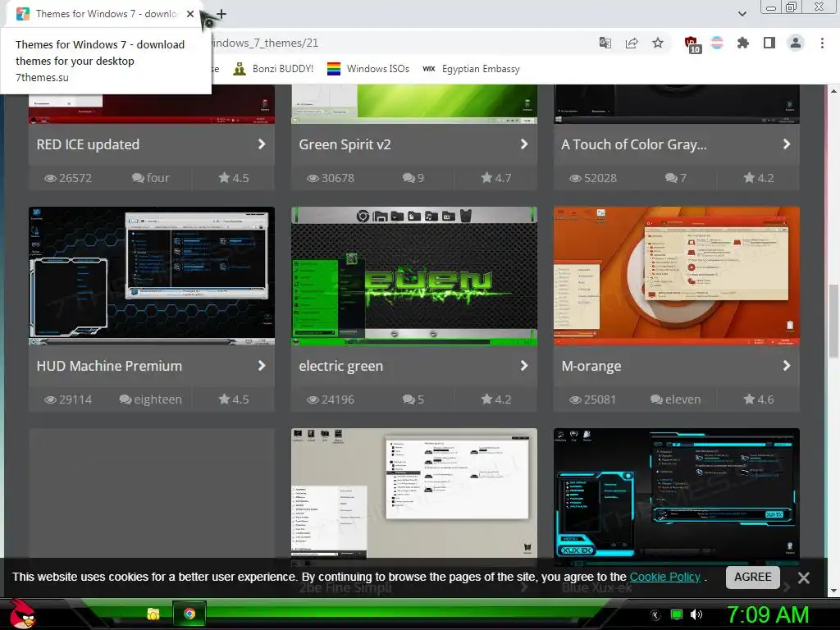840x630 pixels.
Task: Open the Chrome three-dot menu
Action: 822,43
